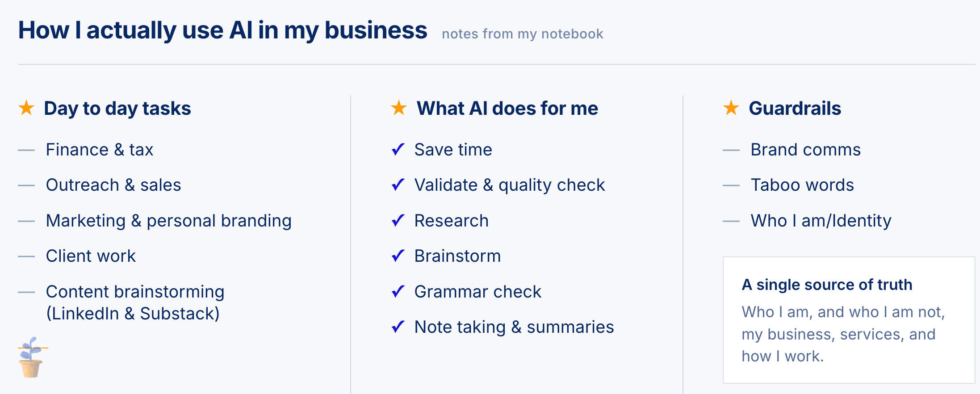Viewport: 980px width, 394px height.
Task: Click the Taboo words entry
Action: point(802,185)
